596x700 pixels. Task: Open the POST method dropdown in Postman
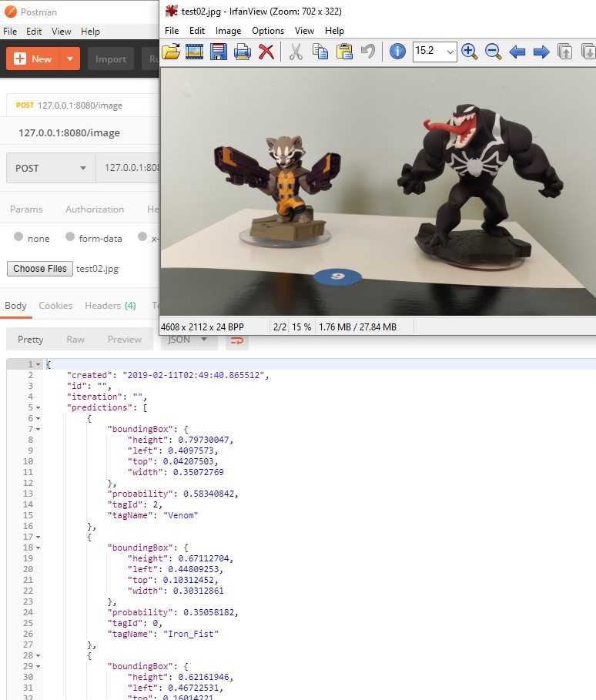click(51, 168)
